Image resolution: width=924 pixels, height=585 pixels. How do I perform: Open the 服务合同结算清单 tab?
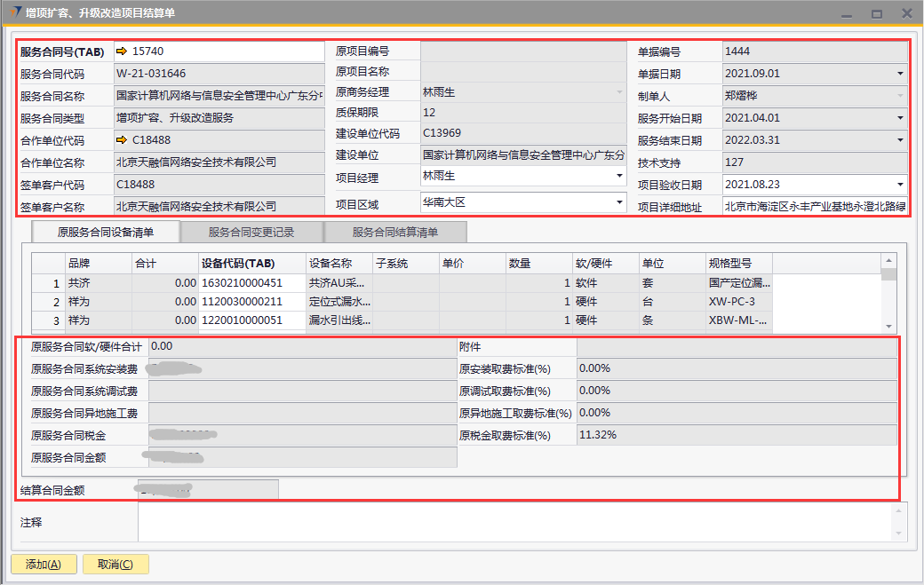pyautogui.click(x=395, y=233)
